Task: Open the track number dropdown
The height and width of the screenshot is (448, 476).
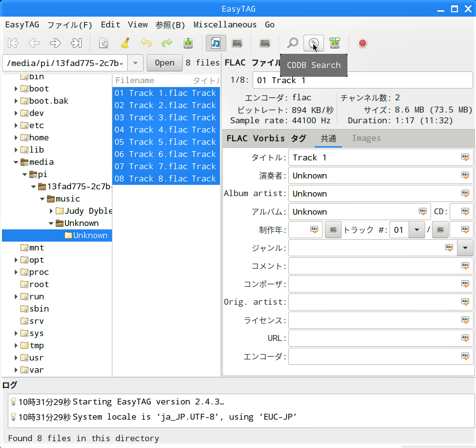Action: (417, 229)
